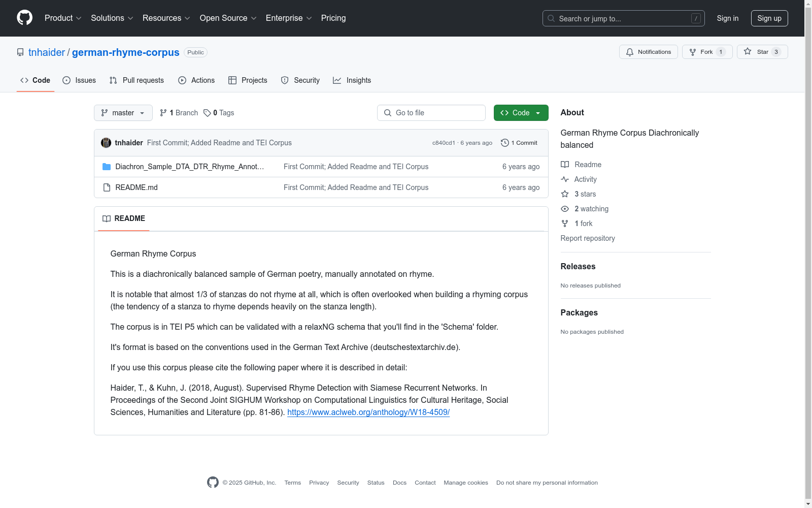Viewport: 812px width, 508px height.
Task: Focus the Search or jump to field
Action: (x=623, y=18)
